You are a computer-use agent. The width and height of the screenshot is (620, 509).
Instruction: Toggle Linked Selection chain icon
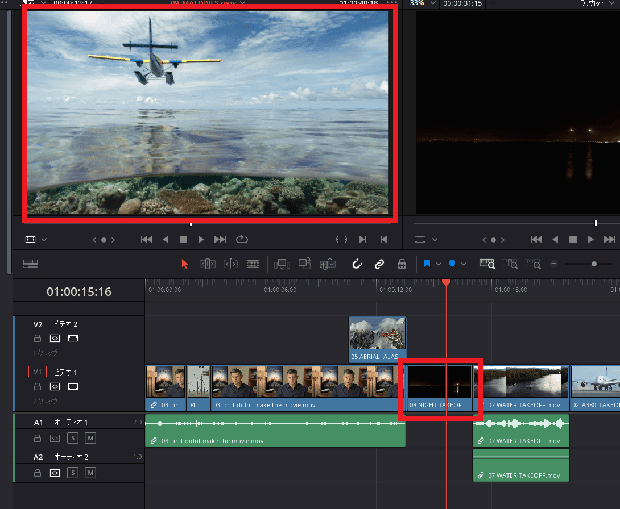pos(379,264)
